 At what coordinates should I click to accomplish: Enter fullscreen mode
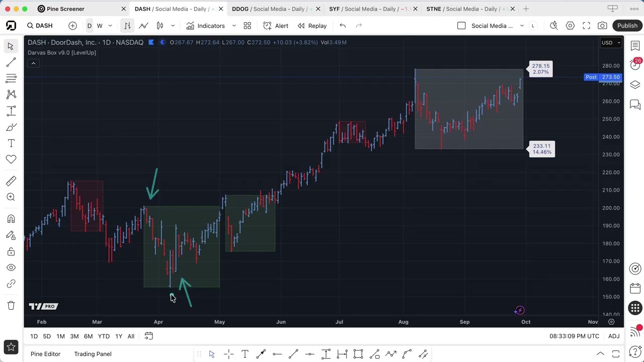point(586,26)
